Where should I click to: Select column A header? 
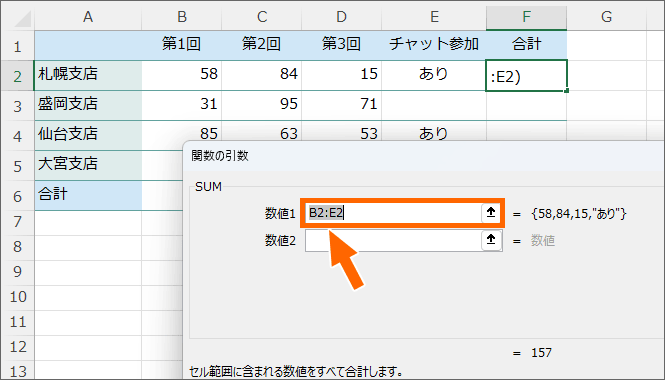coord(88,17)
